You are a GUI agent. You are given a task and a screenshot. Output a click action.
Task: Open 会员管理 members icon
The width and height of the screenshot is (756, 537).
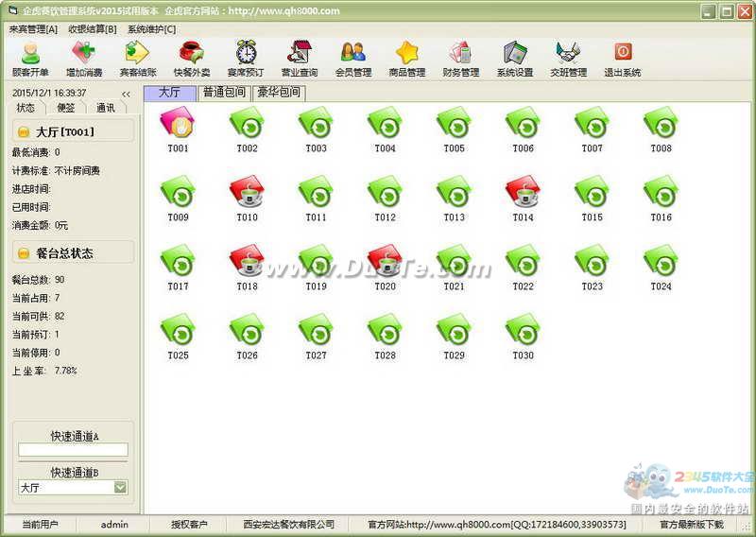(x=353, y=59)
